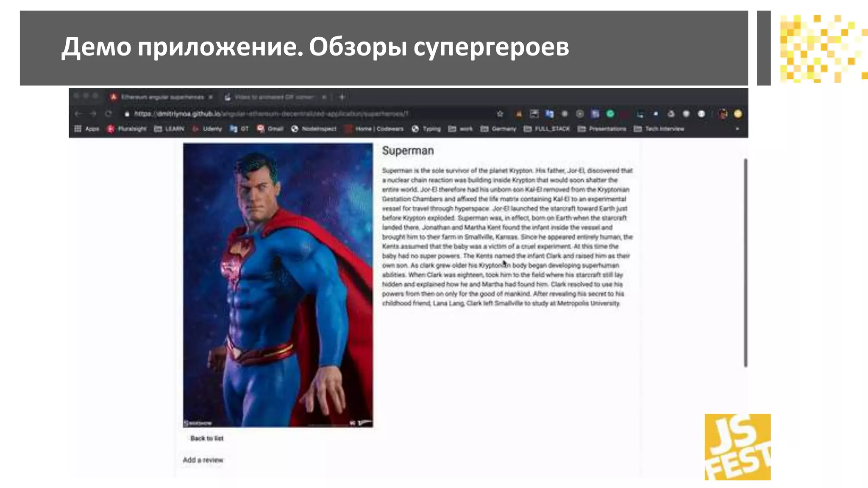Go forward in browser history

coord(93,114)
